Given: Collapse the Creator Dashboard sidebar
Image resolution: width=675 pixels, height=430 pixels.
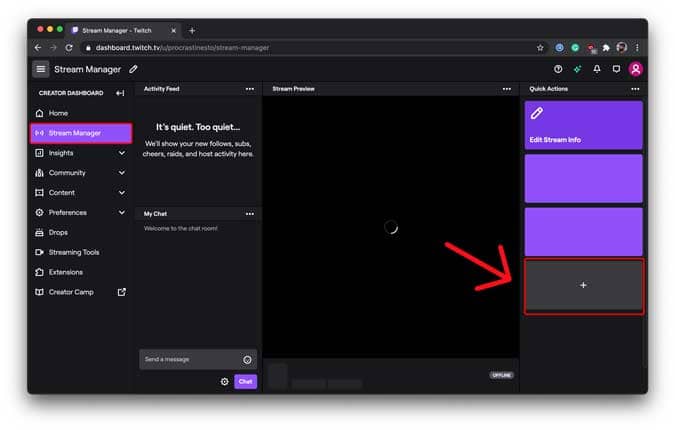Looking at the screenshot, I should pyautogui.click(x=121, y=93).
